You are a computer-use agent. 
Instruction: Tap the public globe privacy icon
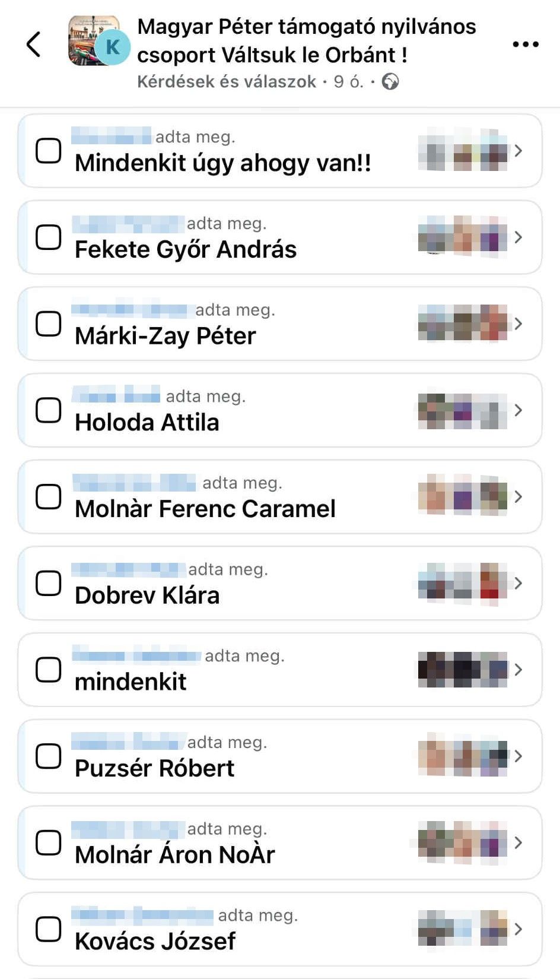click(390, 81)
